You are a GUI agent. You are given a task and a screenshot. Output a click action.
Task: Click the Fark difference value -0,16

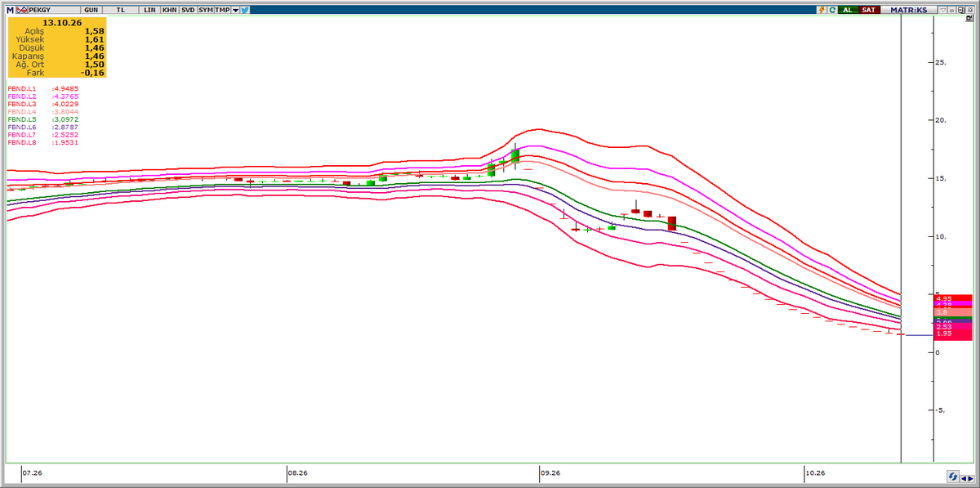click(93, 72)
